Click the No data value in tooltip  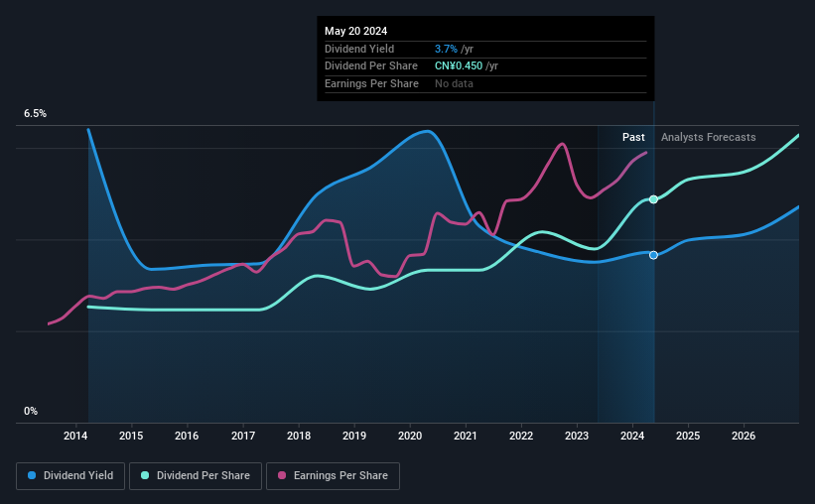click(x=454, y=83)
